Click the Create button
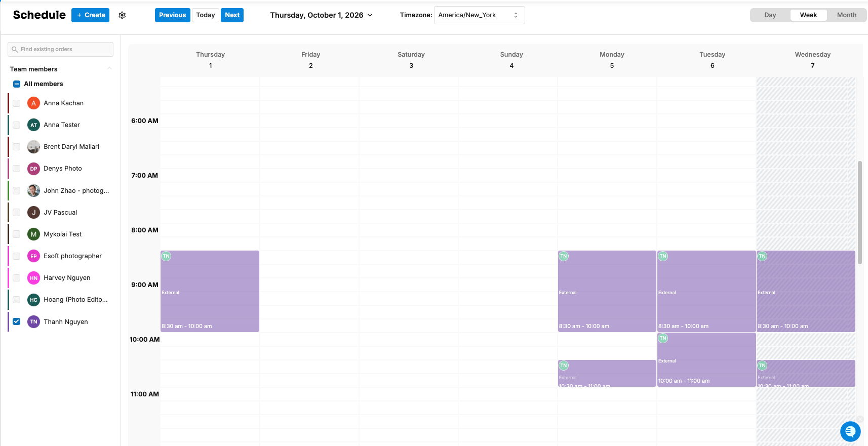 [91, 15]
